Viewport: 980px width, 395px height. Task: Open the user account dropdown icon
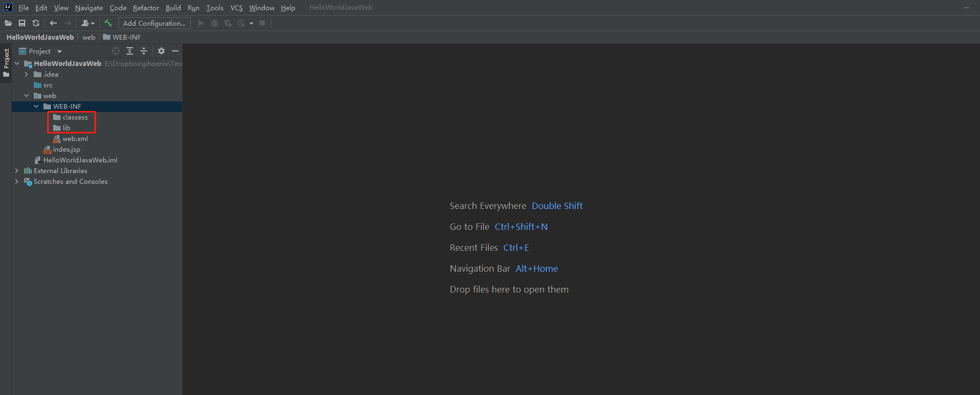pos(88,23)
